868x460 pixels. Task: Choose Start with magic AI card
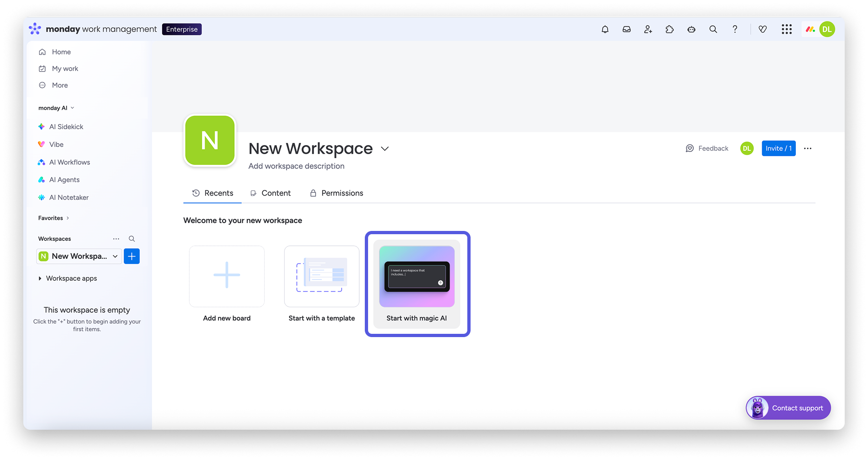pyautogui.click(x=417, y=284)
